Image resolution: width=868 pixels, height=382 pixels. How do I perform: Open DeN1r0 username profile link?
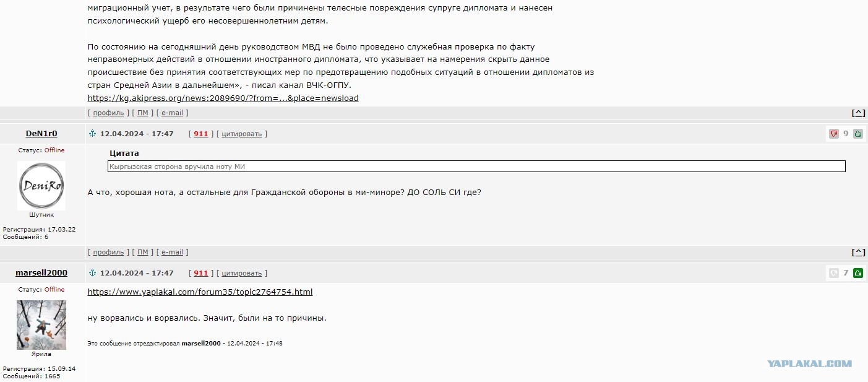click(x=41, y=134)
